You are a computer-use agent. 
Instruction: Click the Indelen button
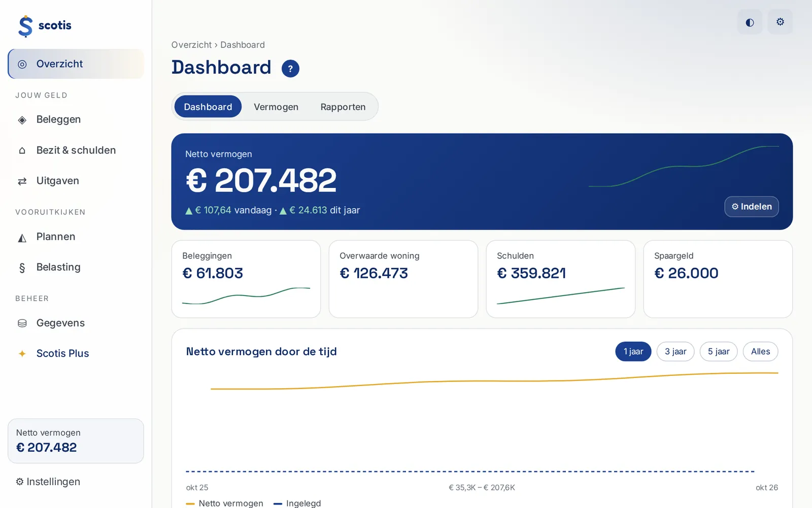[752, 207]
